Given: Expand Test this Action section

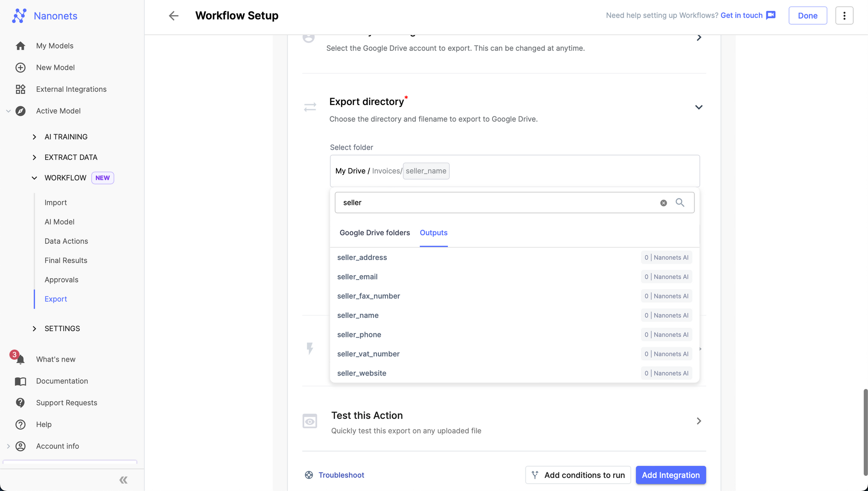Looking at the screenshot, I should pyautogui.click(x=698, y=421).
